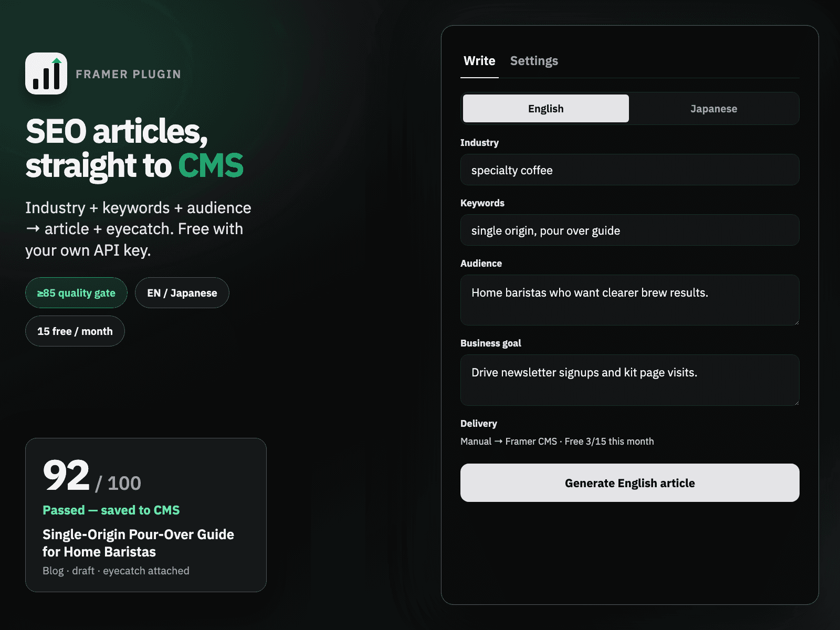The image size is (840, 630).
Task: Click the Blog · draft · eyecatch attached line
Action: (x=116, y=571)
